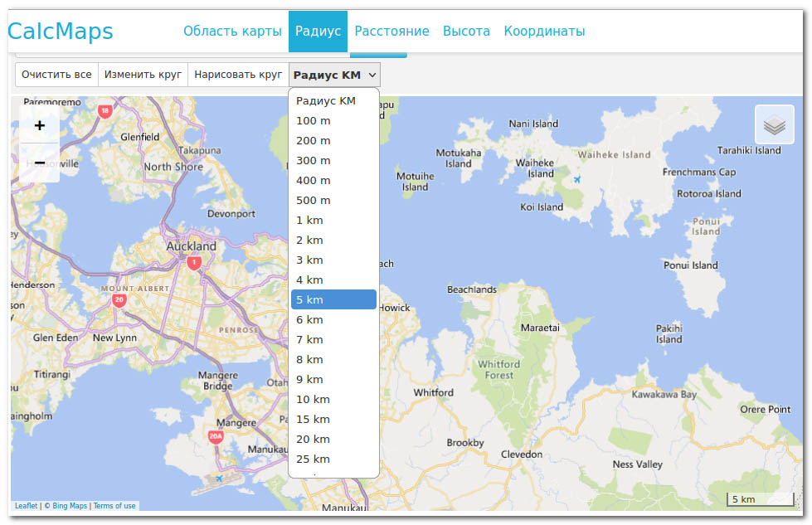812x525 pixels.
Task: Click the Auckland airport plane icon
Action: tap(219, 478)
